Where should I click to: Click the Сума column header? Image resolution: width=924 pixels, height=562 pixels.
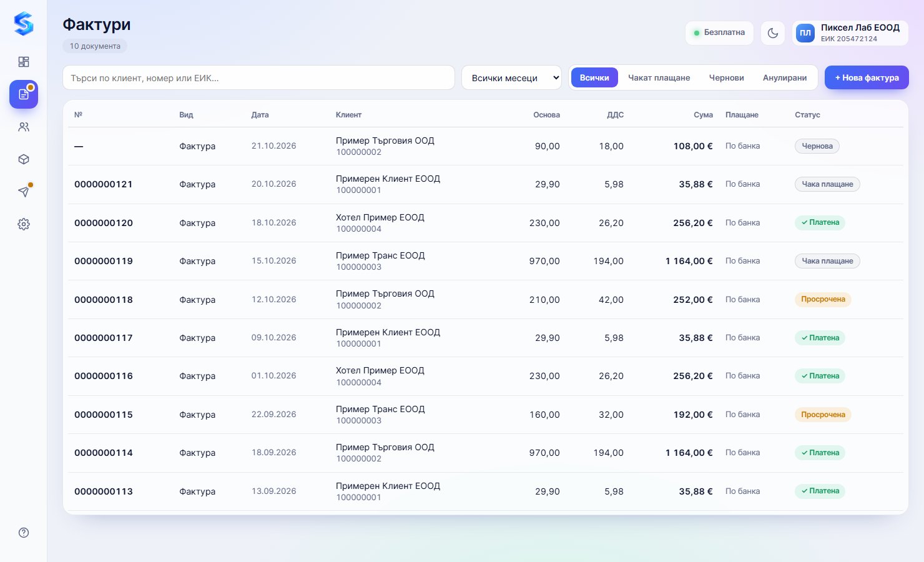pos(703,115)
